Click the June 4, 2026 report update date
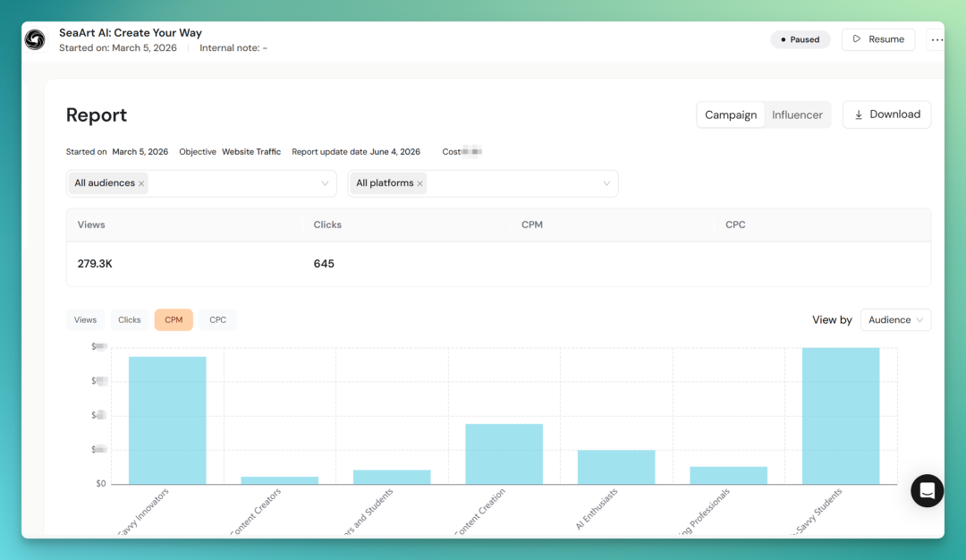966x560 pixels. (x=395, y=151)
